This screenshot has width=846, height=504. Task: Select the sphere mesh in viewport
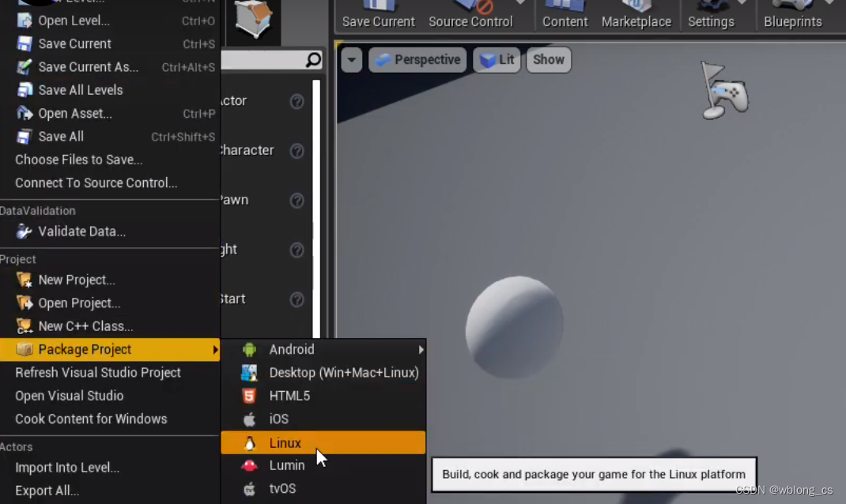click(x=515, y=327)
